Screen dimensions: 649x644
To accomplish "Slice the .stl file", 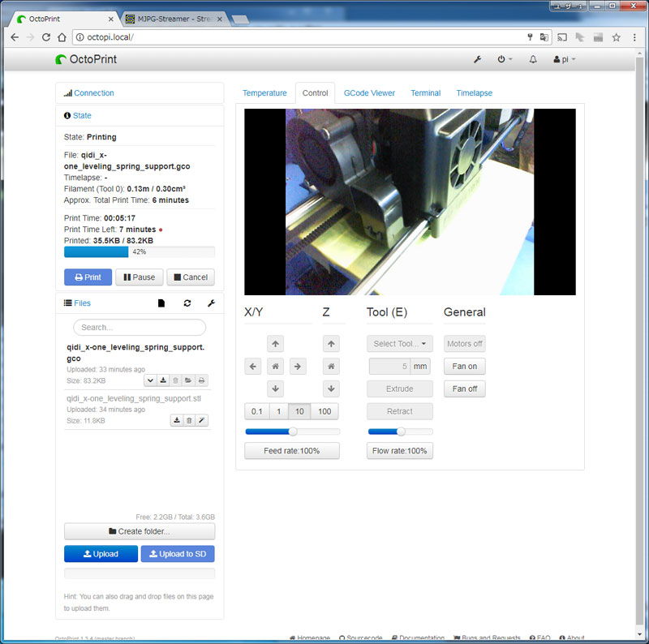I will (x=201, y=420).
